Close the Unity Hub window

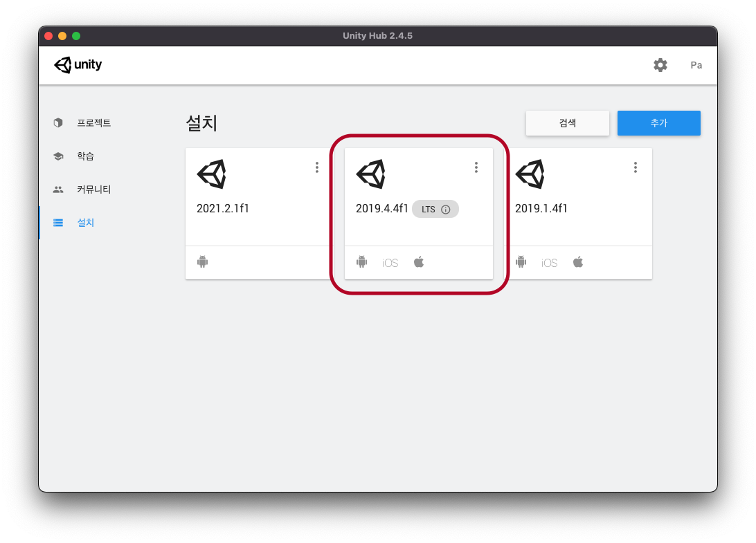tap(48, 36)
